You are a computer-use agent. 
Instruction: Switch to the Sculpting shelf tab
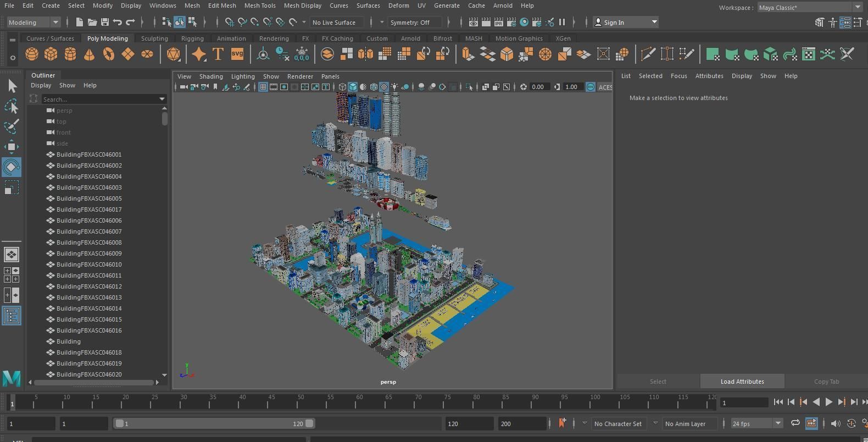point(154,38)
